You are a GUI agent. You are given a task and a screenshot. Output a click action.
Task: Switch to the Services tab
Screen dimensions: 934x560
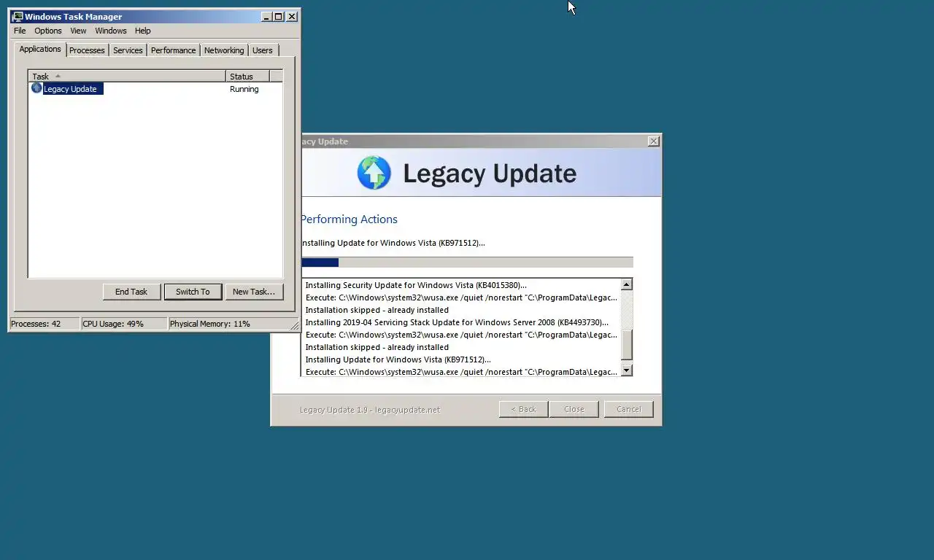[128, 50]
